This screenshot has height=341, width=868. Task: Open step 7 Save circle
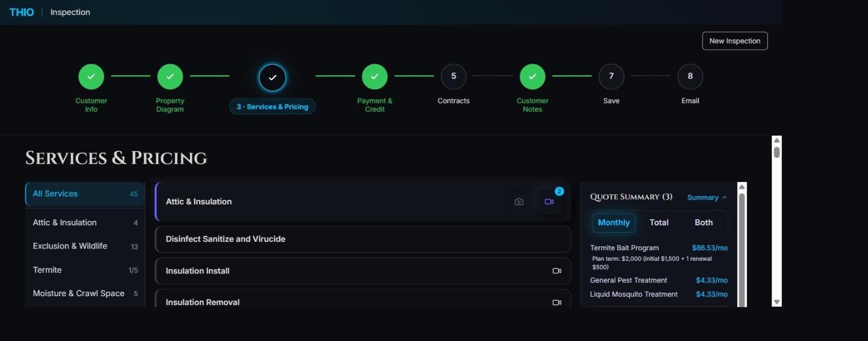point(611,76)
